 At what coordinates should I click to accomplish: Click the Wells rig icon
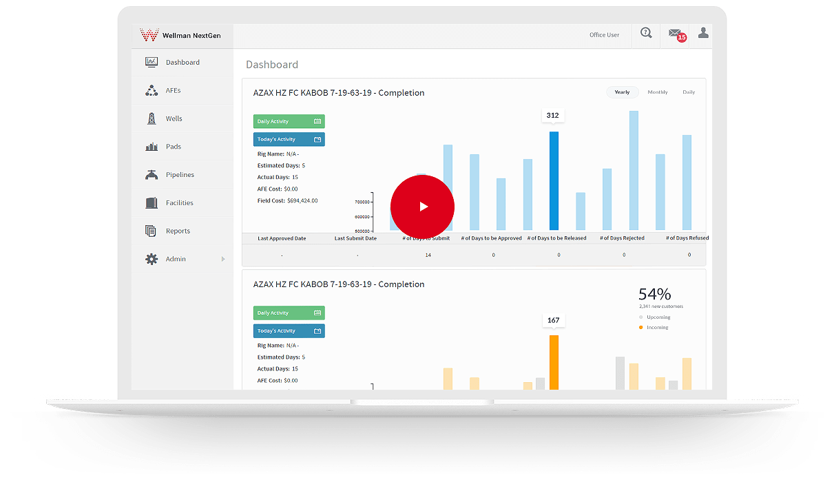(152, 118)
